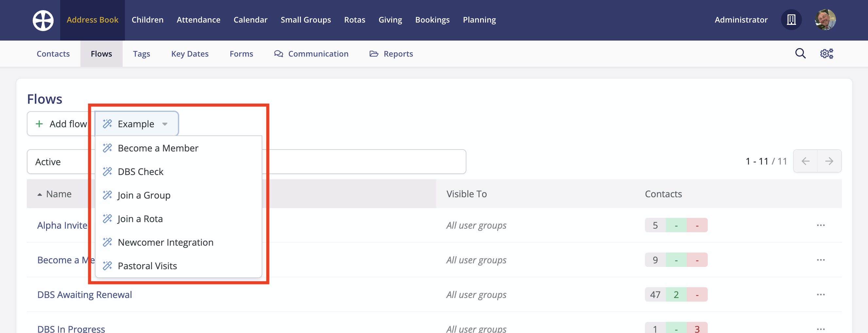Viewport: 868px width, 333px height.
Task: Switch to the Tags tab
Action: tap(142, 53)
